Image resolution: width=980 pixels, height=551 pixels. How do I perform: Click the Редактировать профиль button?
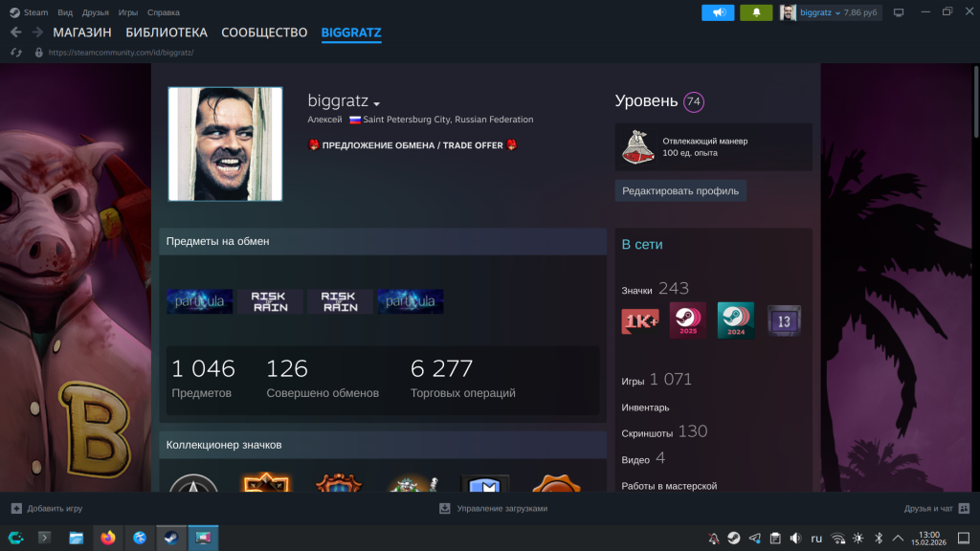click(679, 190)
